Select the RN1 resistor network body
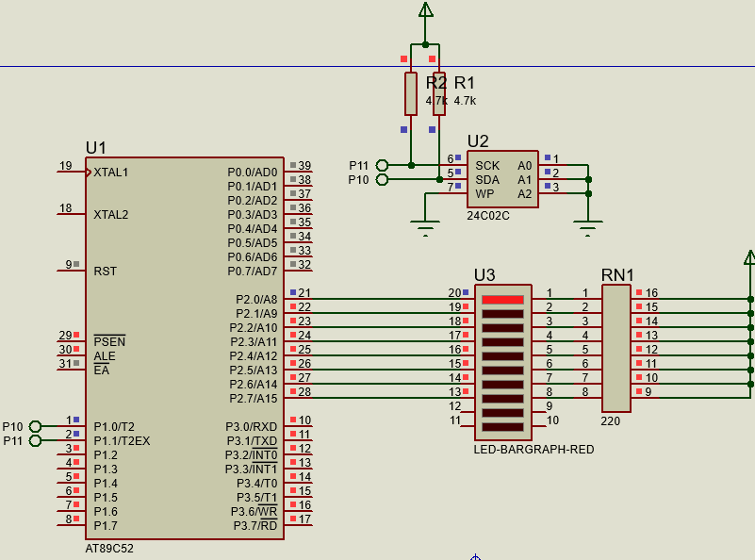 click(x=616, y=348)
